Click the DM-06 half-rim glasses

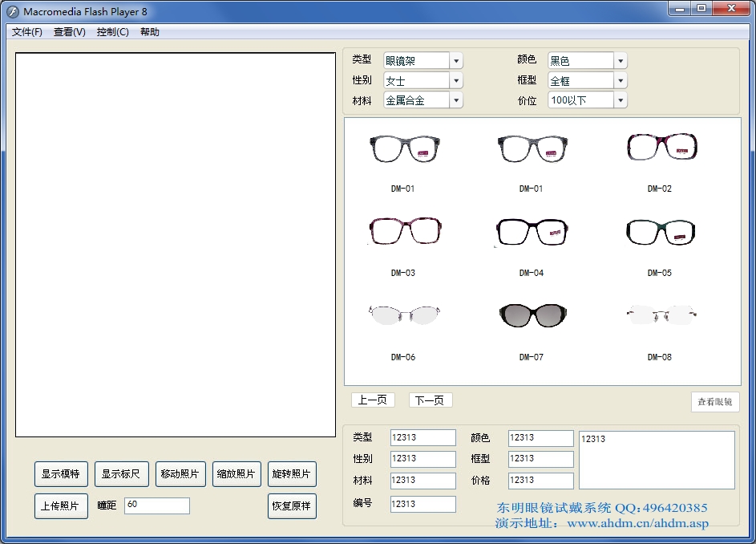pyautogui.click(x=404, y=315)
